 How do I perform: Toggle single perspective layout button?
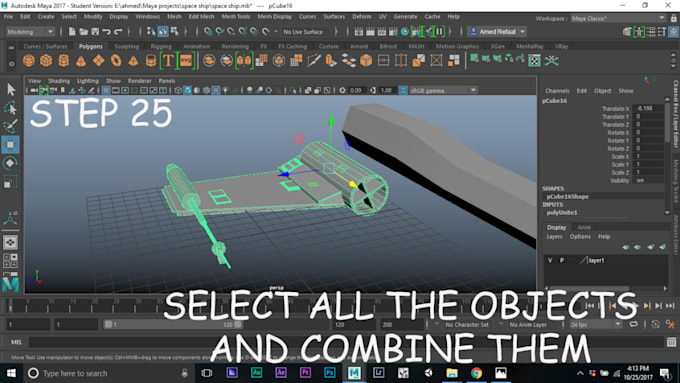[x=10, y=242]
